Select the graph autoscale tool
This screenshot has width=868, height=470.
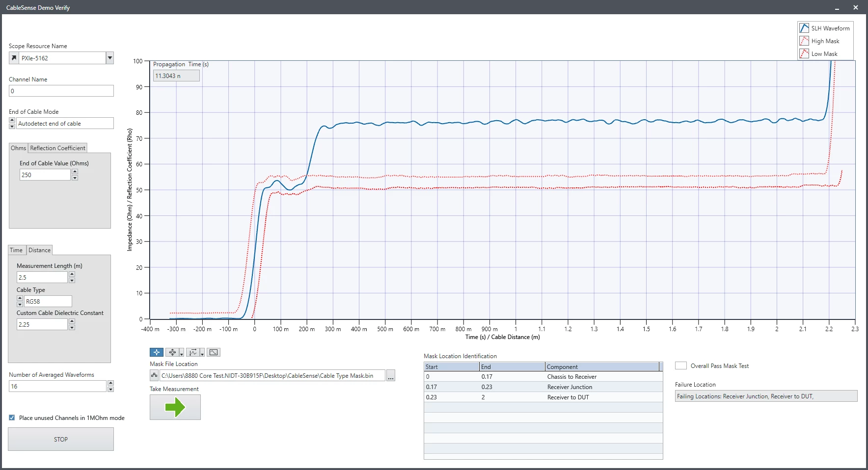(193, 352)
